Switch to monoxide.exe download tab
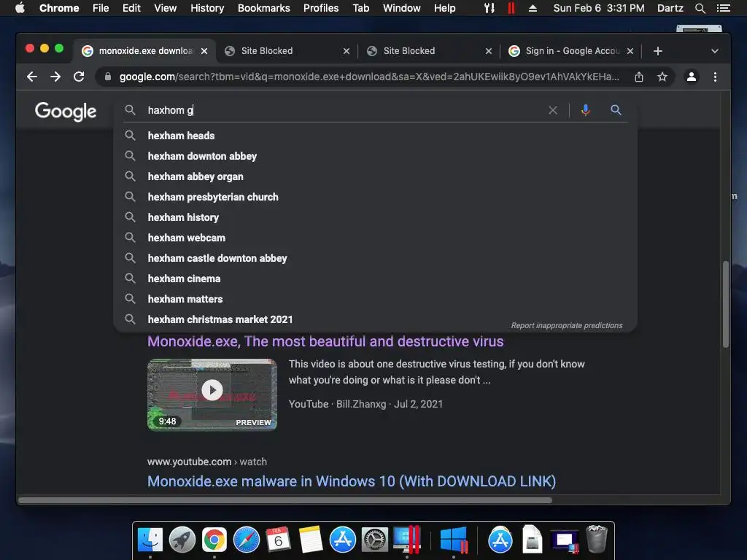The height and width of the screenshot is (560, 747). coord(144,51)
